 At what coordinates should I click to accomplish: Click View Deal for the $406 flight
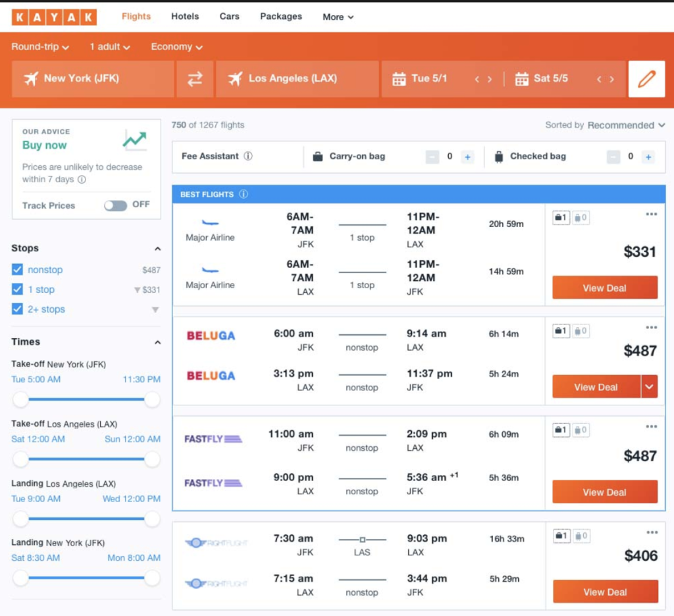[605, 592]
